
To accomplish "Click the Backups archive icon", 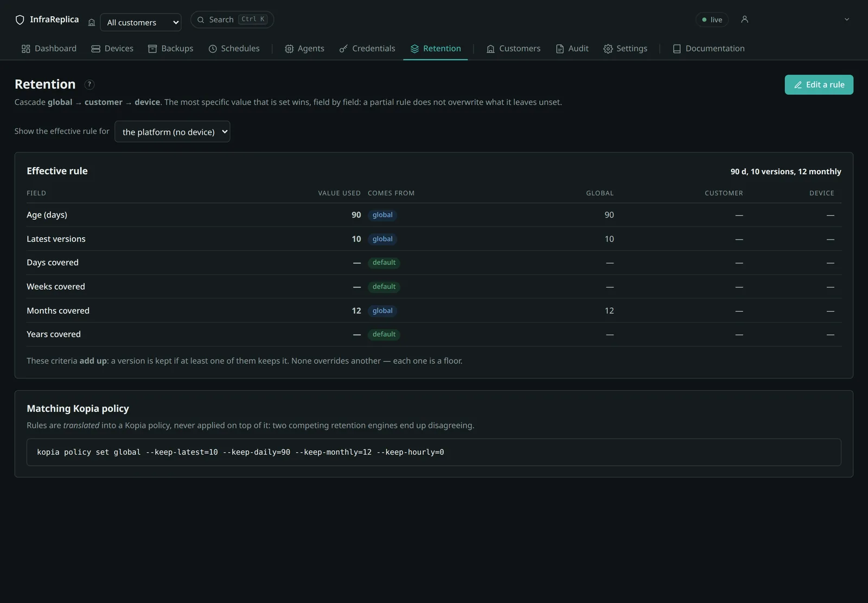I will click(152, 49).
